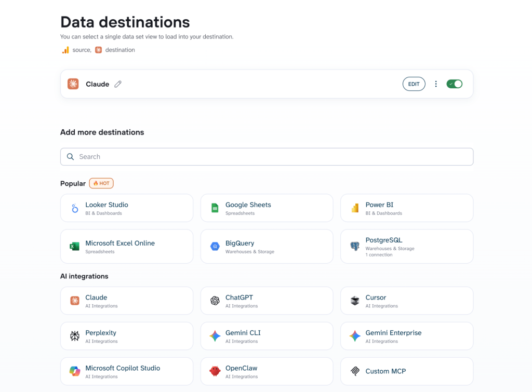Viewport: 532px width, 392px height.
Task: Click the Perplexity logo icon
Action: click(x=75, y=336)
